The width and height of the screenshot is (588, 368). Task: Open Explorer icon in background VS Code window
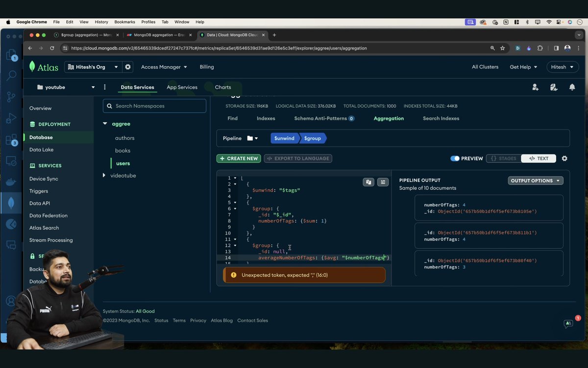11,55
